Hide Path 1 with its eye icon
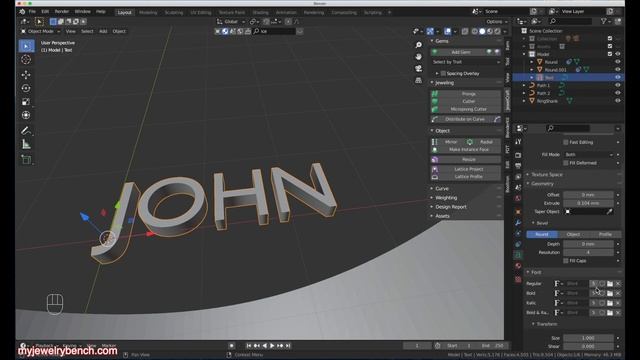This screenshot has width=640, height=360. click(618, 85)
